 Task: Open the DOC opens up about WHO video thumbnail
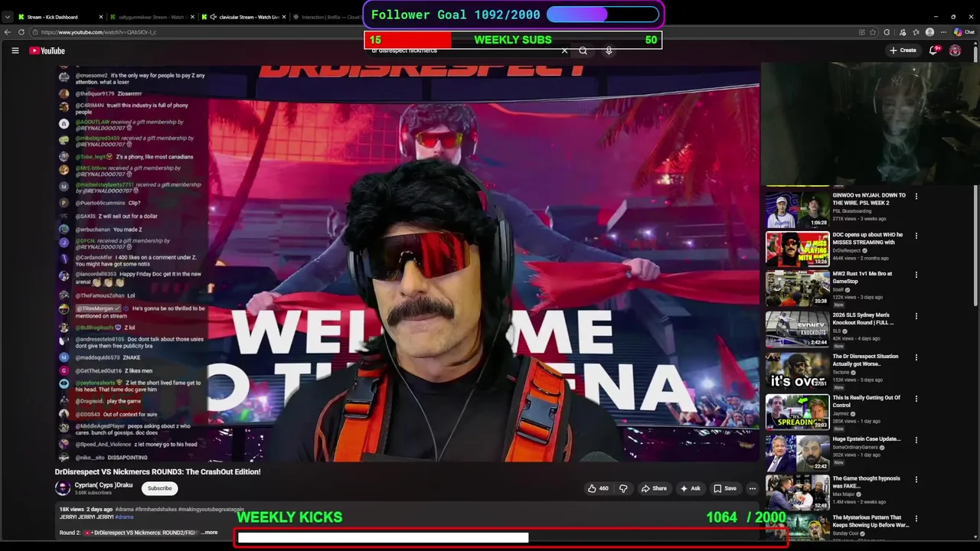point(797,249)
